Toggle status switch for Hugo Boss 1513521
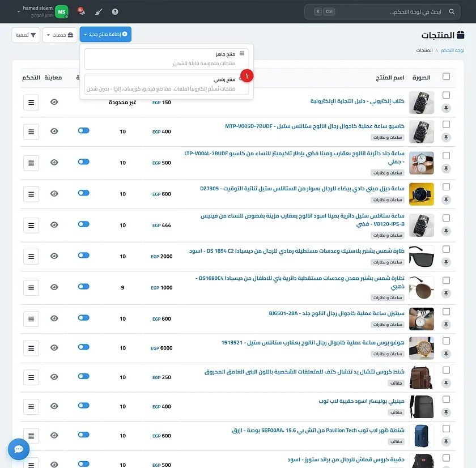 tap(83, 347)
